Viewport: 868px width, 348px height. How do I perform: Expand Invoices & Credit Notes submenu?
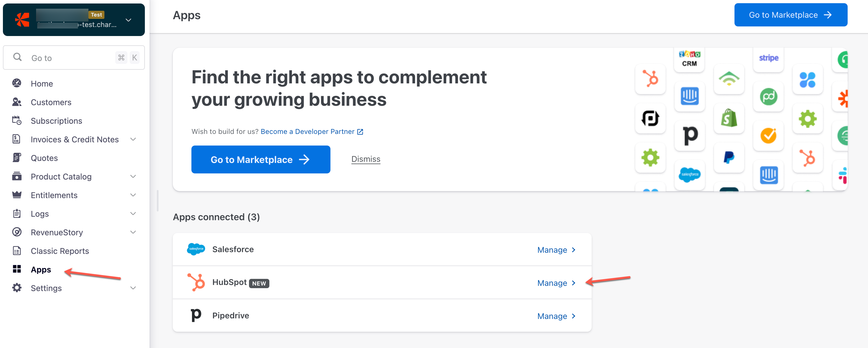133,139
